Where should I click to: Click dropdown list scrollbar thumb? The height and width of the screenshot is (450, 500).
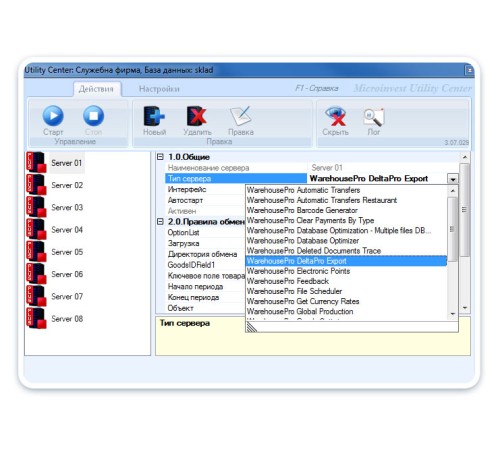click(x=452, y=229)
